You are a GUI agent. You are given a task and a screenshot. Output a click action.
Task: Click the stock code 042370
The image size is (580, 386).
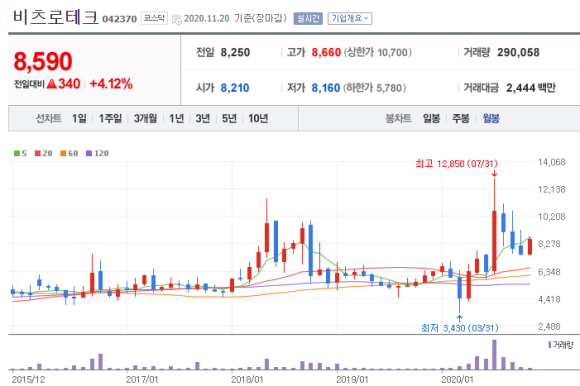coord(119,19)
